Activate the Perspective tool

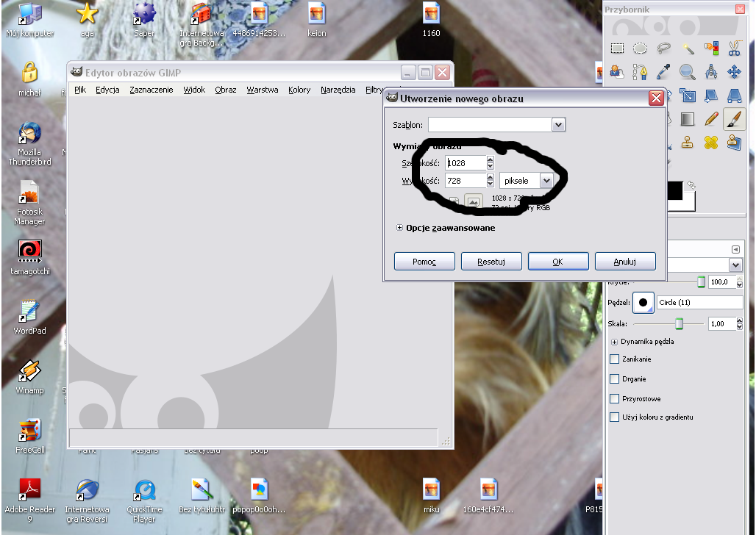734,96
